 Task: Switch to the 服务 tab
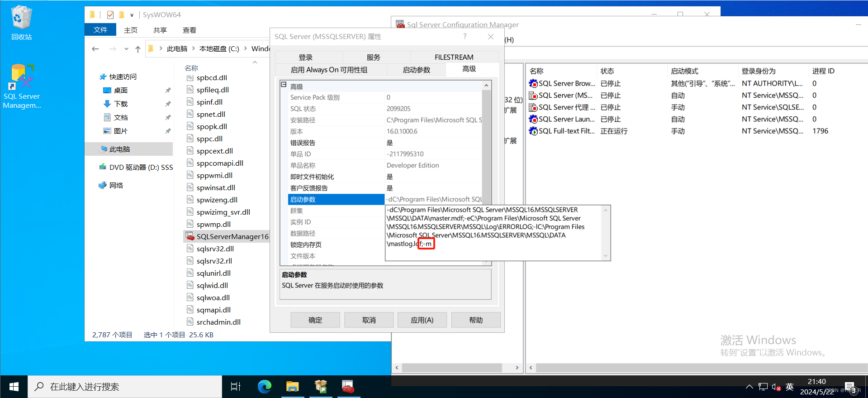tap(374, 57)
